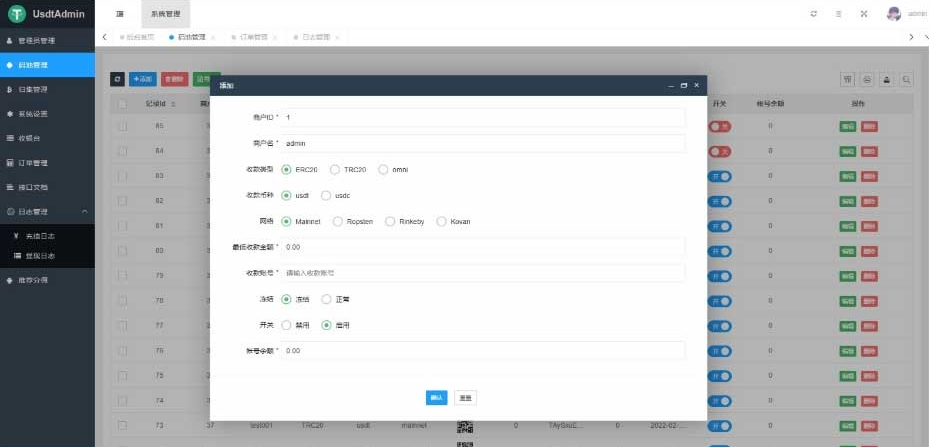Click the name field containing admin
The height and width of the screenshot is (447, 929).
coord(483,143)
